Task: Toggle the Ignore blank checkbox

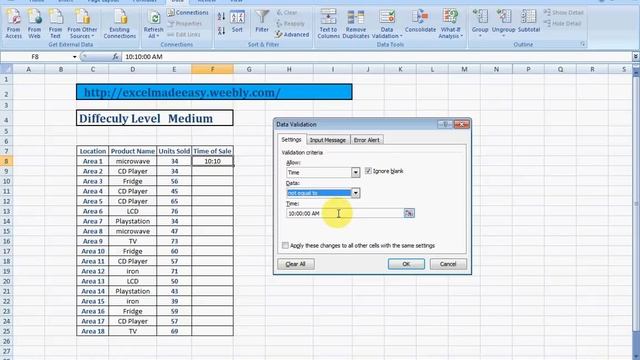Action: [x=368, y=171]
